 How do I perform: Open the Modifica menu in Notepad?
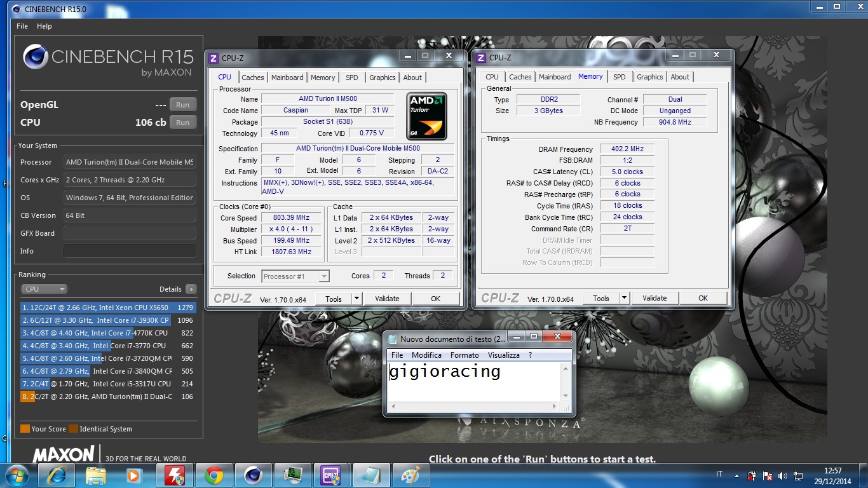point(426,355)
